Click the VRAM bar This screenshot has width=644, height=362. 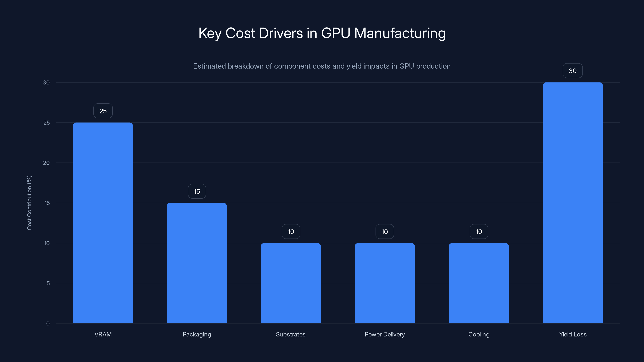pos(103,223)
